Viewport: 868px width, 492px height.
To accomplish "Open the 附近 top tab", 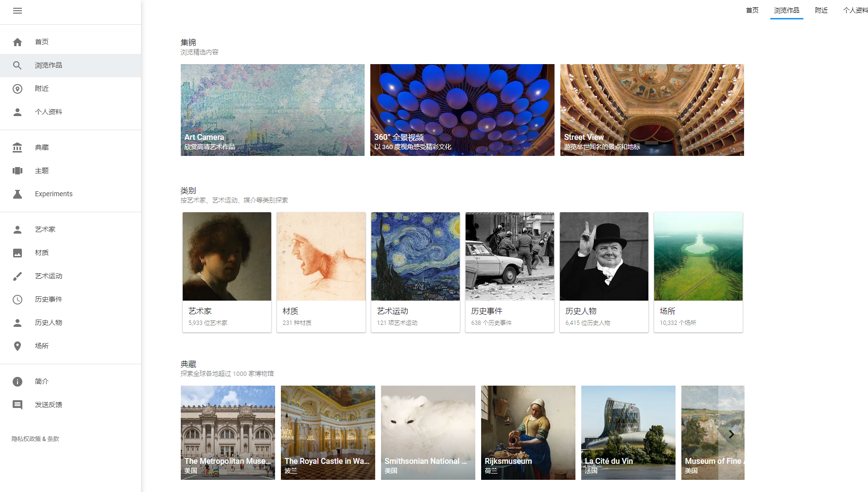I will 821,10.
